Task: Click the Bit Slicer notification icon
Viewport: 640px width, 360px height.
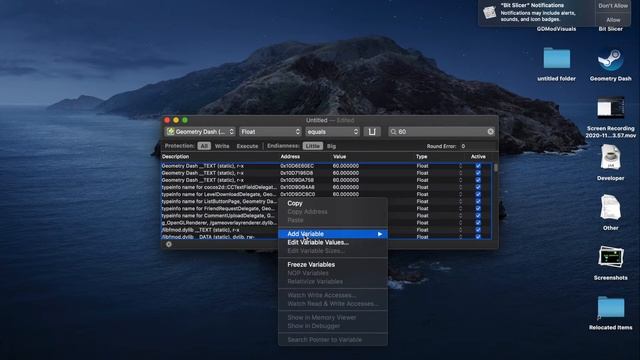Action: click(490, 12)
